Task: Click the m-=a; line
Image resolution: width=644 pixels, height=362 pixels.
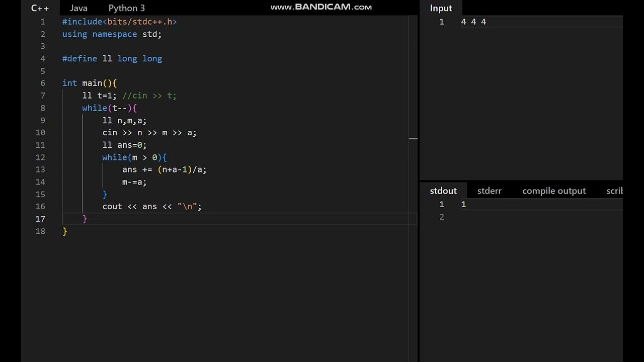Action: pos(134,182)
